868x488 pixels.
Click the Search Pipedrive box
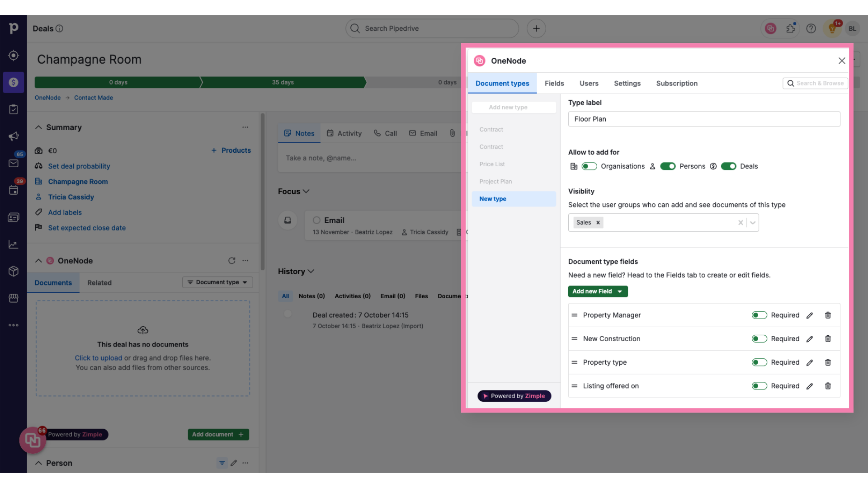(432, 28)
